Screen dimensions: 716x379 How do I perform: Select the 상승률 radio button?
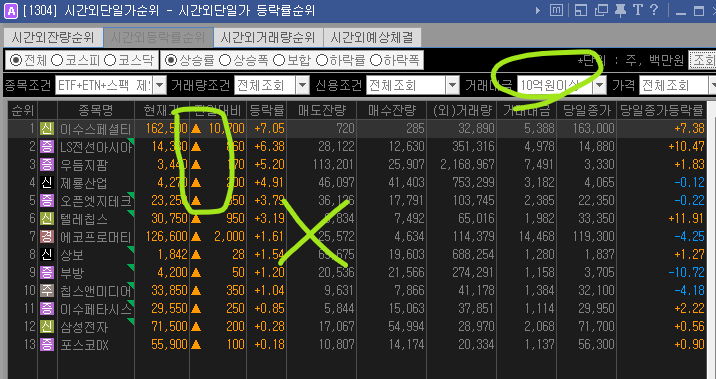(171, 60)
